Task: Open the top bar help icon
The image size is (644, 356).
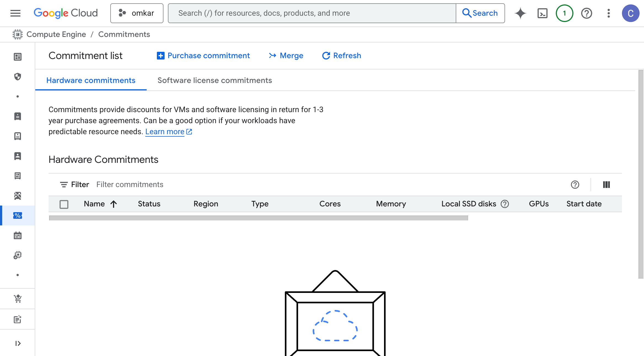Action: click(x=586, y=13)
